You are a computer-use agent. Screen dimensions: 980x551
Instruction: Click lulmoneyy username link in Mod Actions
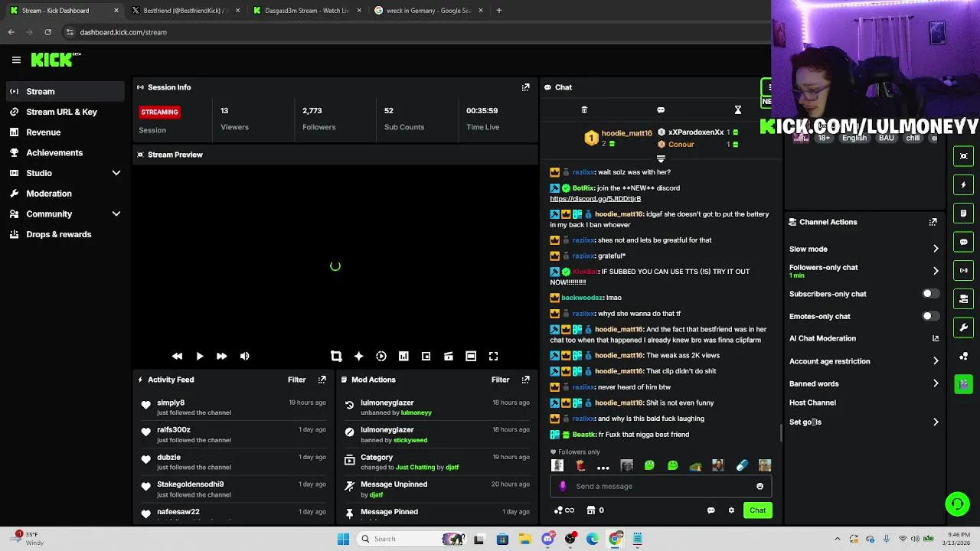click(416, 412)
